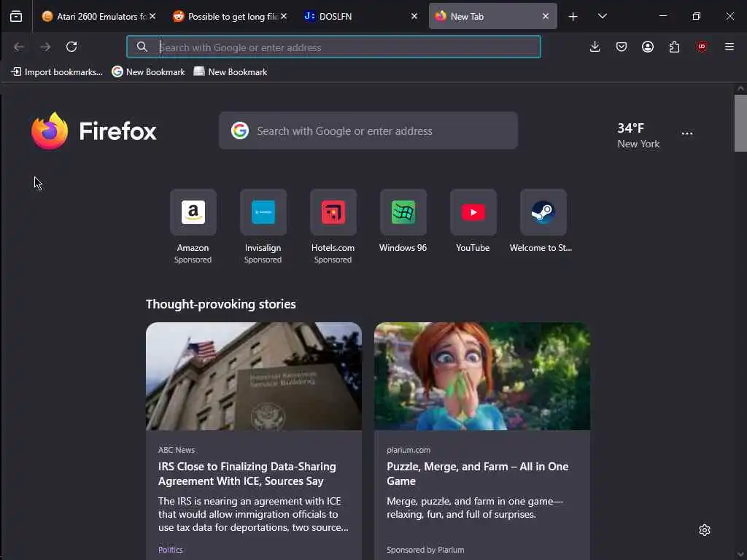Close the Possible to get long file tab
The height and width of the screenshot is (560, 747).
click(284, 16)
